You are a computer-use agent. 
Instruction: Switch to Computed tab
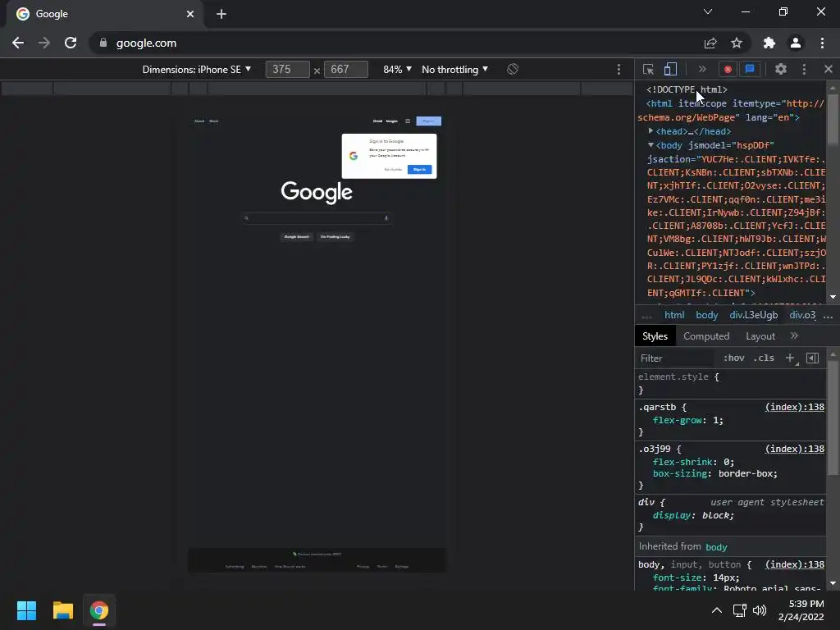(x=706, y=336)
